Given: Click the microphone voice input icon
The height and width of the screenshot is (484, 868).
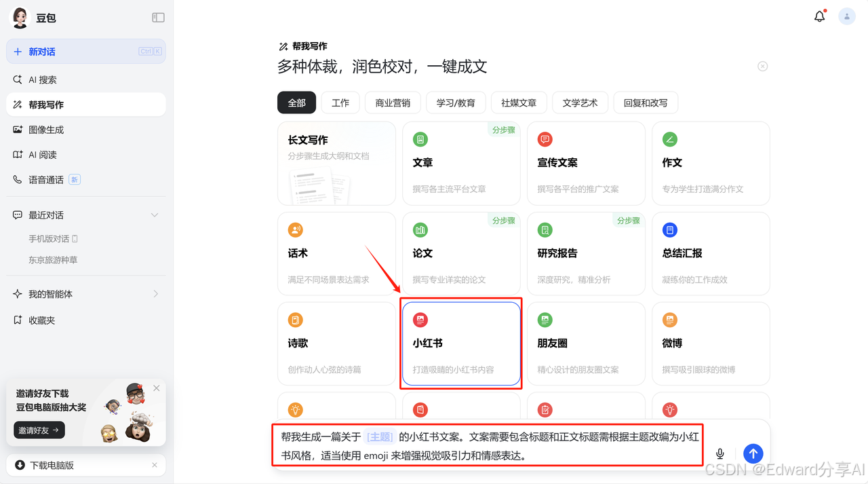Looking at the screenshot, I should coord(720,453).
